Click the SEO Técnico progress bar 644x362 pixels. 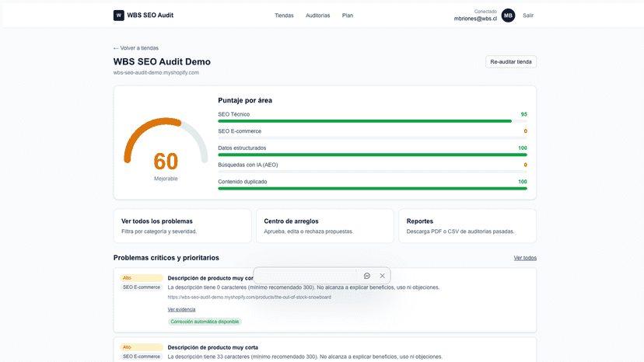tap(372, 121)
